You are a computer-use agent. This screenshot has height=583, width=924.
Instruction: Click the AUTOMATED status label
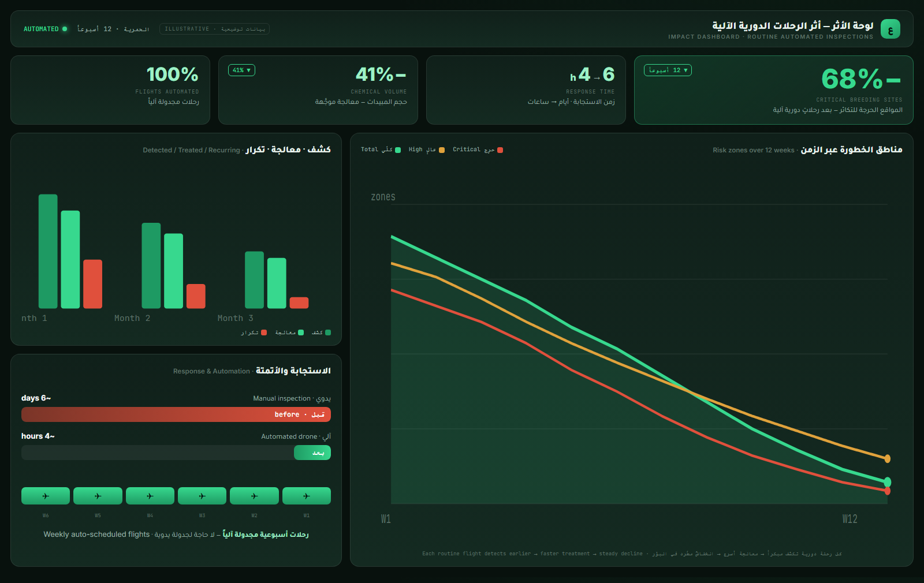pyautogui.click(x=41, y=29)
